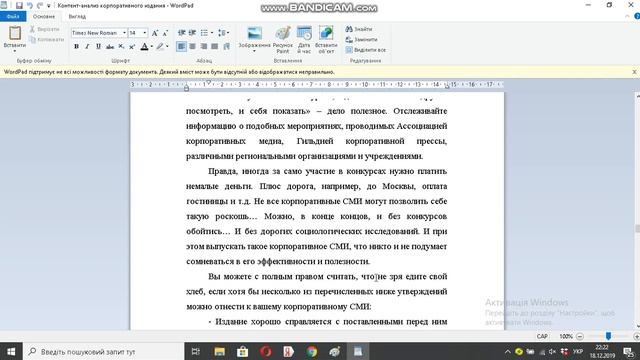
Task: Select Center text alignment
Action: [x=192, y=47]
